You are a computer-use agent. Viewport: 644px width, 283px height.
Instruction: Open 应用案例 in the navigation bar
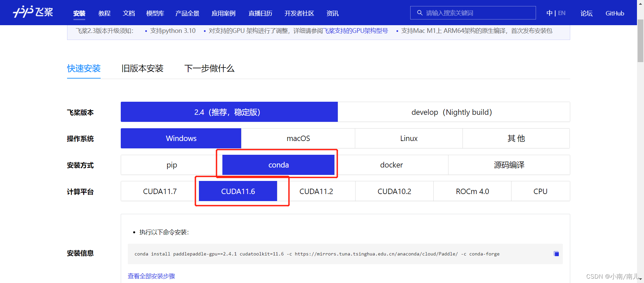tap(223, 13)
